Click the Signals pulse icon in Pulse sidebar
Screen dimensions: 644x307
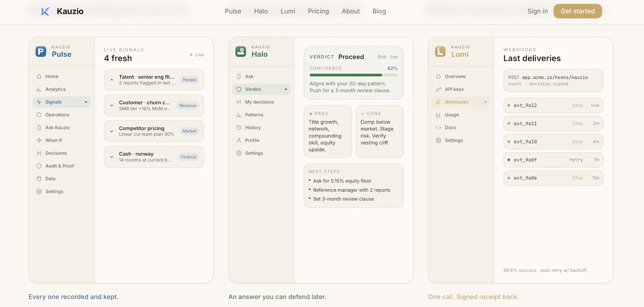coord(39,102)
